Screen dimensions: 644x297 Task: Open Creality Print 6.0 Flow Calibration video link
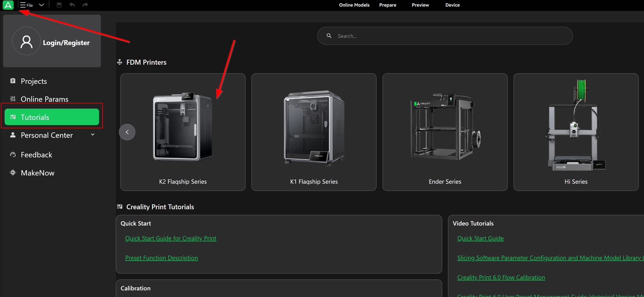pyautogui.click(x=501, y=278)
